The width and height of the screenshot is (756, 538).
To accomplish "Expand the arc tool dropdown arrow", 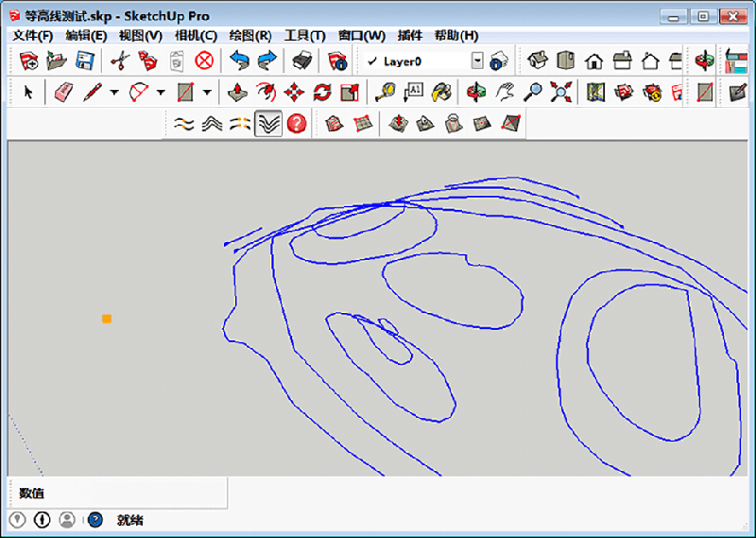I will point(160,93).
